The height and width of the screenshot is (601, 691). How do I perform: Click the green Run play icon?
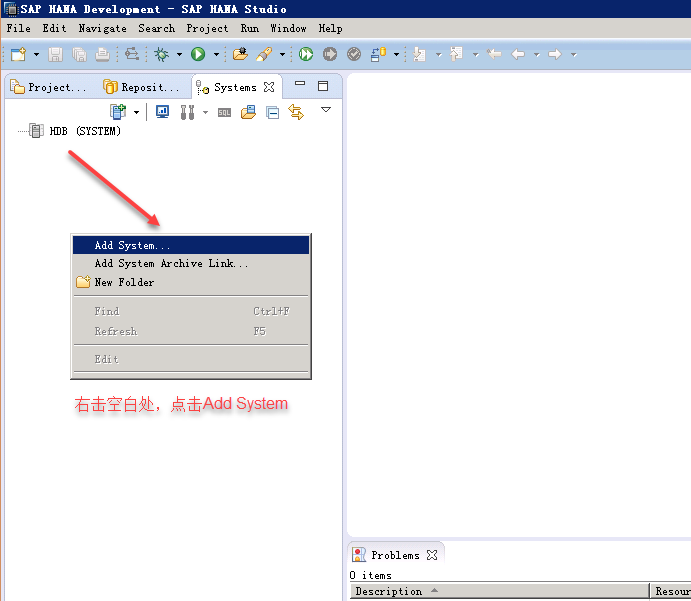tap(198, 54)
